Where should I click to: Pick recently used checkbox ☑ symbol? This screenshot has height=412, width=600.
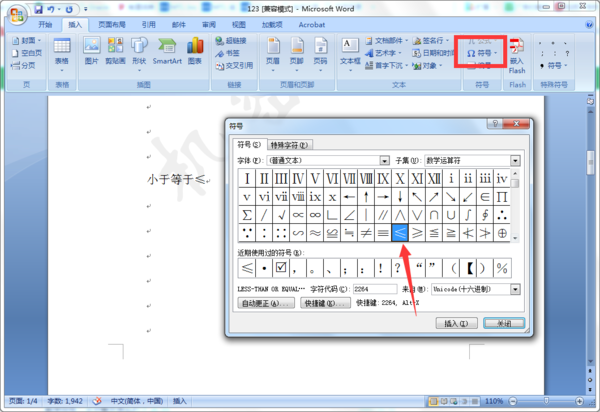click(281, 268)
